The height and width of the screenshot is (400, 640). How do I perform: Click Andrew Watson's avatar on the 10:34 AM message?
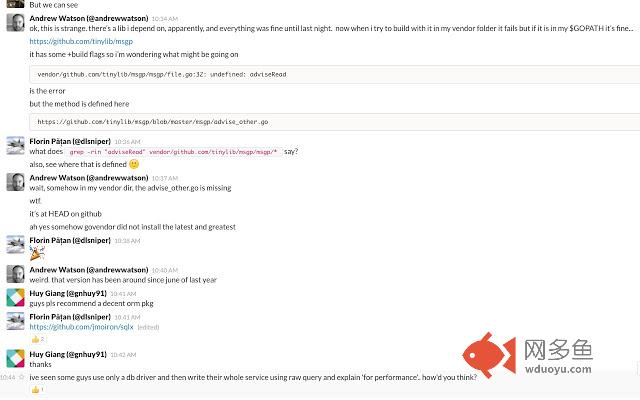15,23
